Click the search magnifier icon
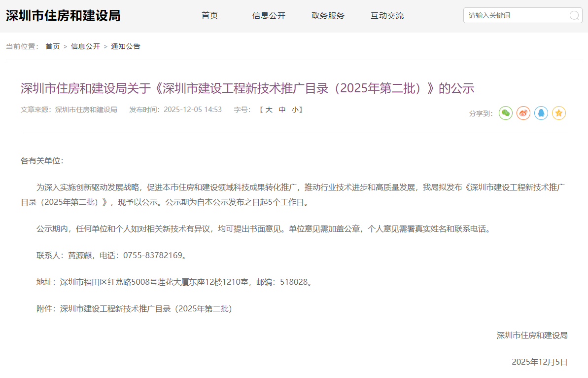Image resolution: width=588 pixels, height=378 pixels. [574, 15]
